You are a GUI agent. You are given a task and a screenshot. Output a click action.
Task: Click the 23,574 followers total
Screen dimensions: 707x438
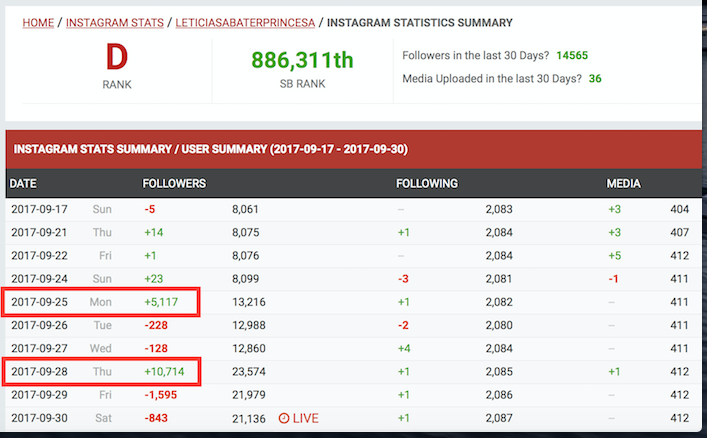[x=249, y=372]
